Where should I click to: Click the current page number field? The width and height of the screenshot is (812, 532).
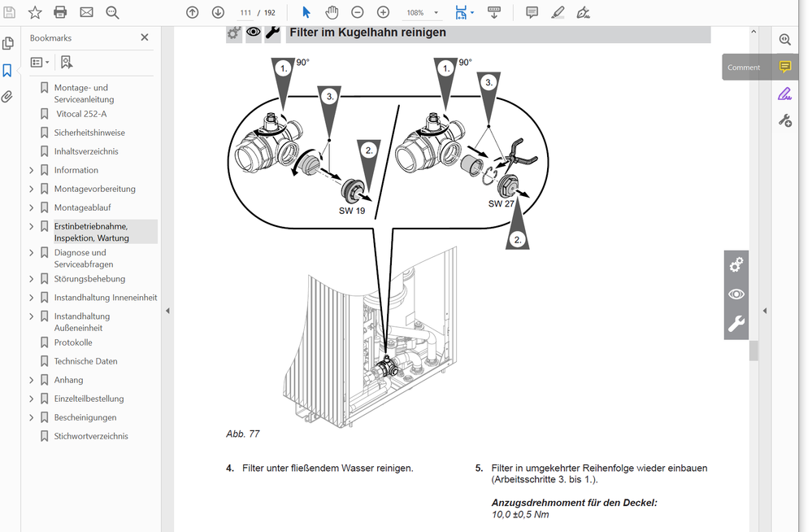pyautogui.click(x=245, y=13)
